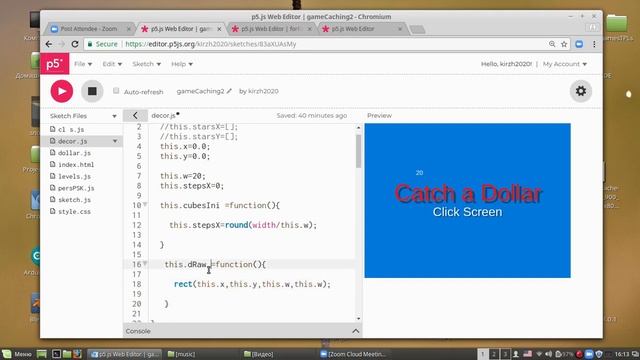
Task: Stop the sketch with the stop button
Action: [x=92, y=91]
